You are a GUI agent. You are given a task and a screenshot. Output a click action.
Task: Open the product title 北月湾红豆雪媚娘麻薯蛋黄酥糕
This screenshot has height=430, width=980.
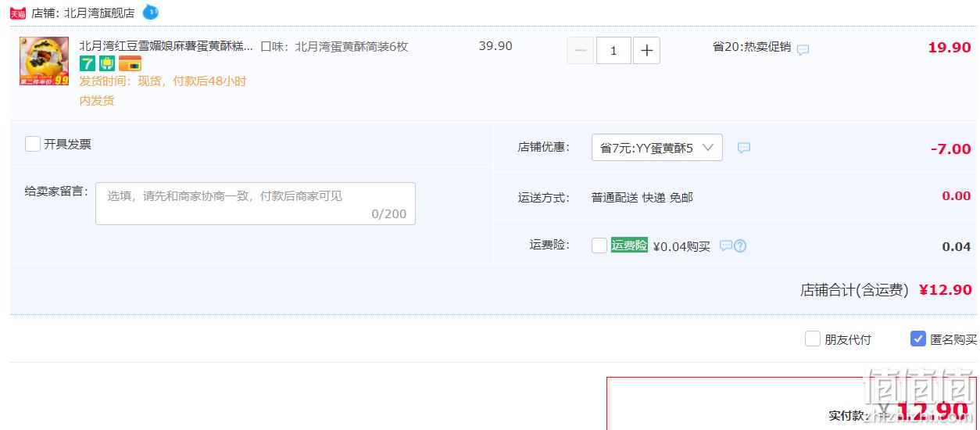point(166,46)
